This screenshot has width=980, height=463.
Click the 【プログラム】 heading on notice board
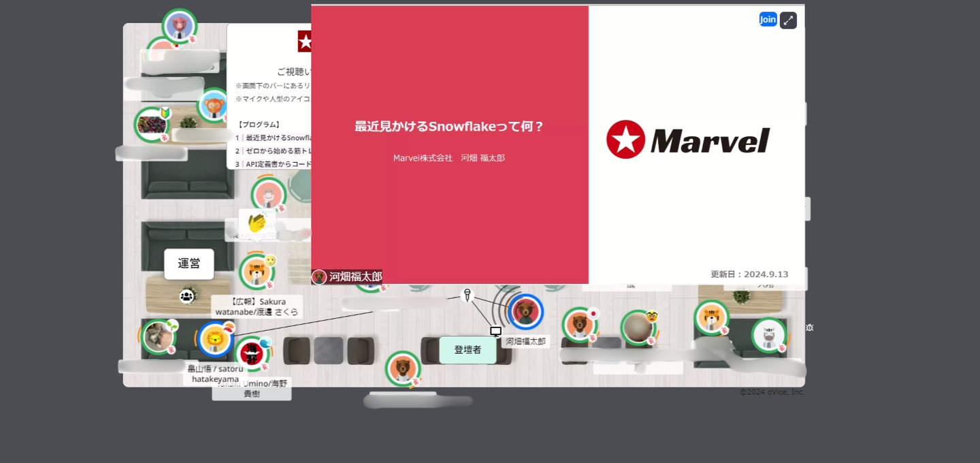258,125
